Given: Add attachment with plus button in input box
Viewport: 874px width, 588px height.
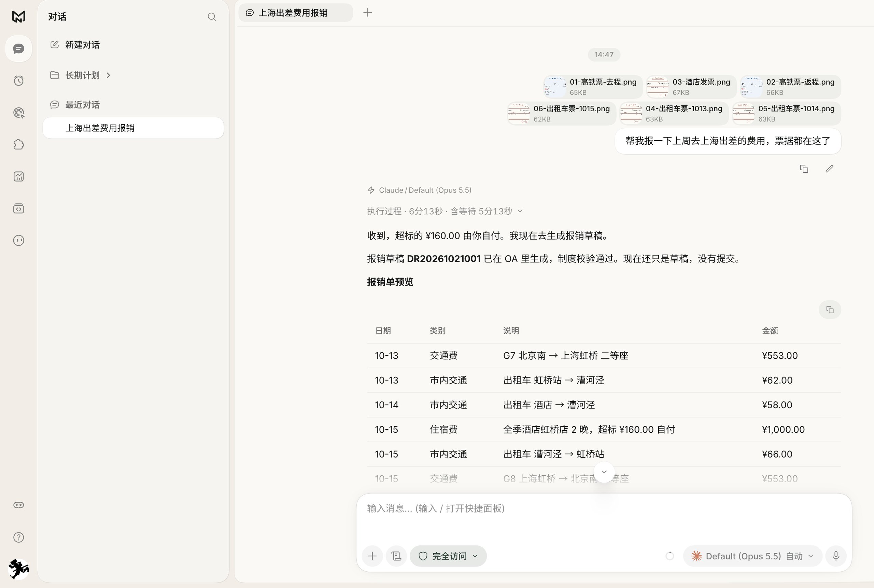Looking at the screenshot, I should [372, 556].
